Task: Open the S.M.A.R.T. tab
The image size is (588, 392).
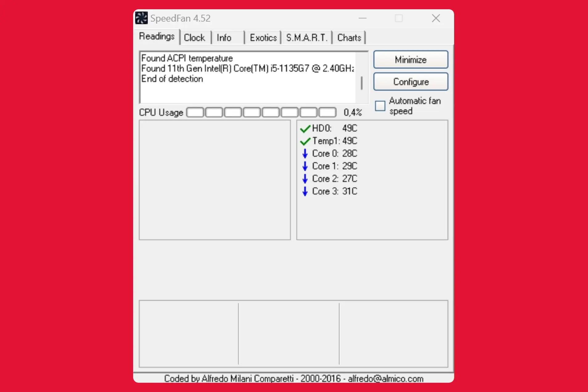Action: pos(306,38)
